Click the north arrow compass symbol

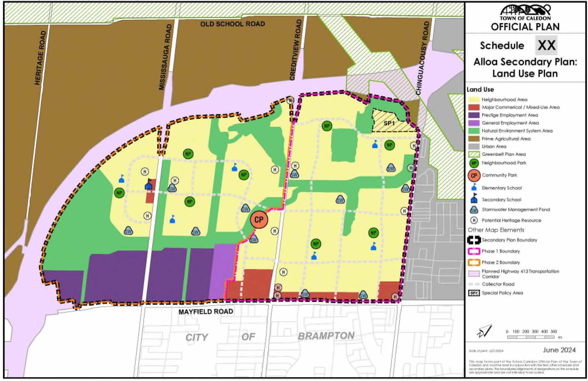[485, 331]
